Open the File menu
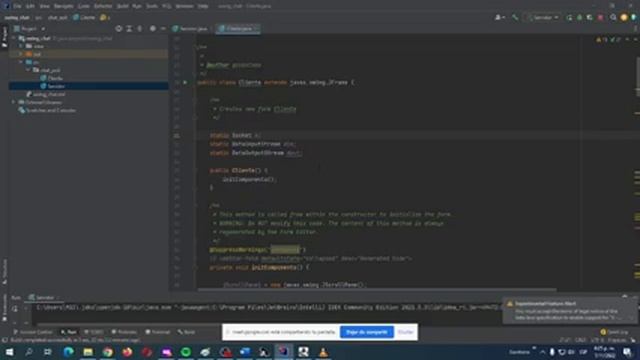640x360 pixels. (17, 6)
